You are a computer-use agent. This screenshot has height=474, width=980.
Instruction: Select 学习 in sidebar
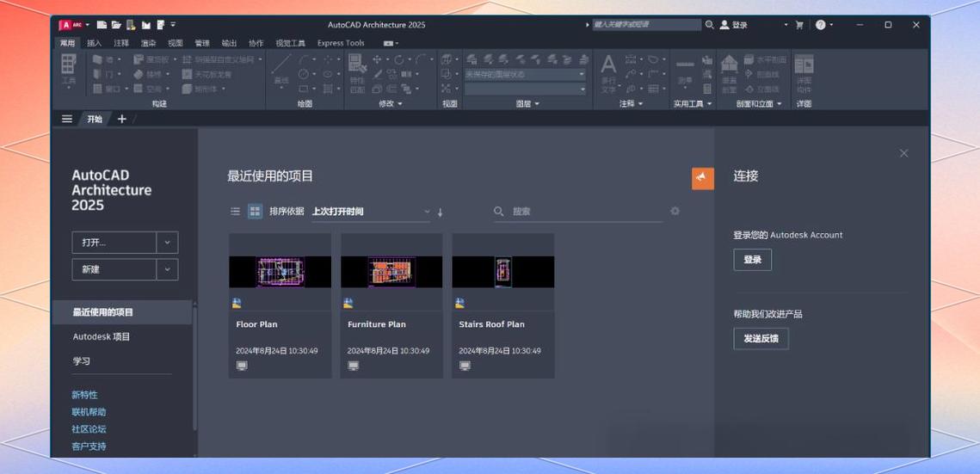[x=81, y=361]
